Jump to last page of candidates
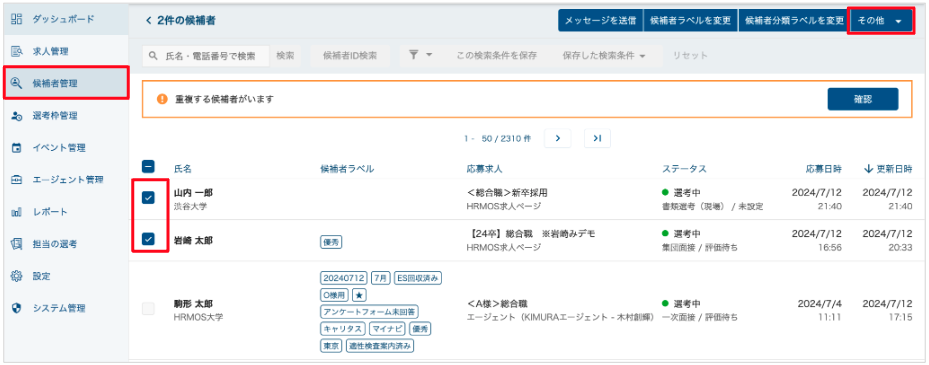 [597, 138]
